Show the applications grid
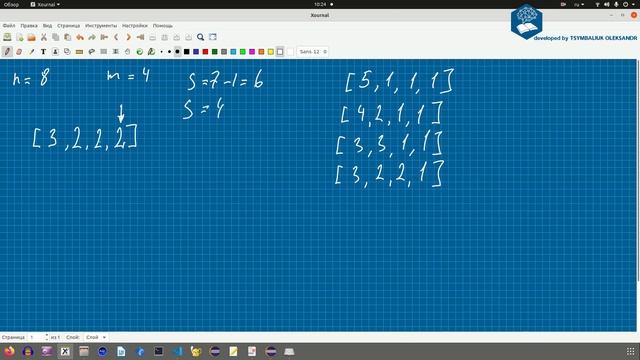 pyautogui.click(x=631, y=351)
